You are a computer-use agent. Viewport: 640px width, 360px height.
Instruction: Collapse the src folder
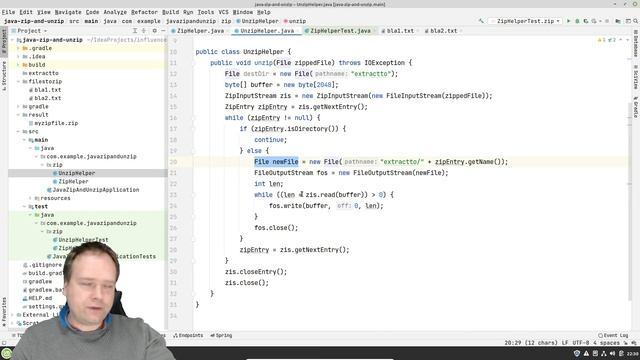18,131
